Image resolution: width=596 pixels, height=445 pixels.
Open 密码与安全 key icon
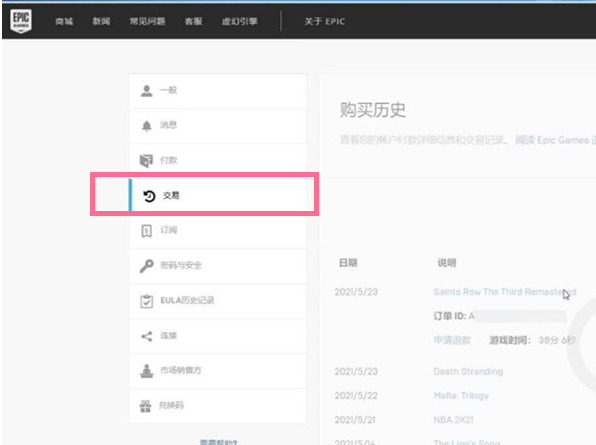pyautogui.click(x=146, y=266)
